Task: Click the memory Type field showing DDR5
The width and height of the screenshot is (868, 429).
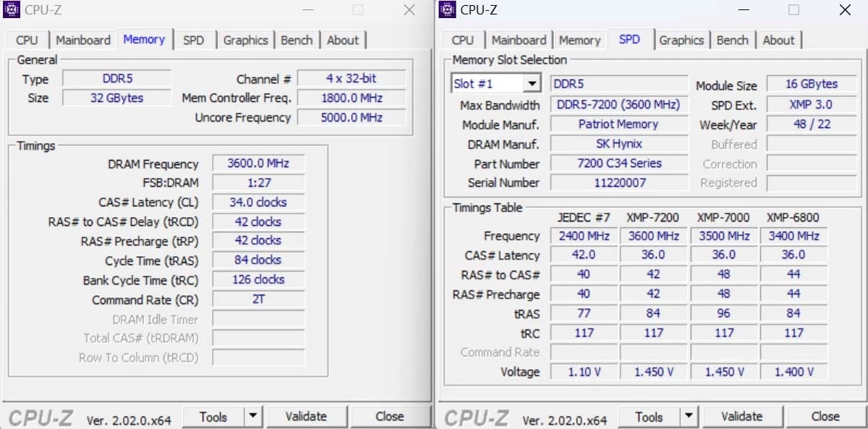Action: (117, 79)
